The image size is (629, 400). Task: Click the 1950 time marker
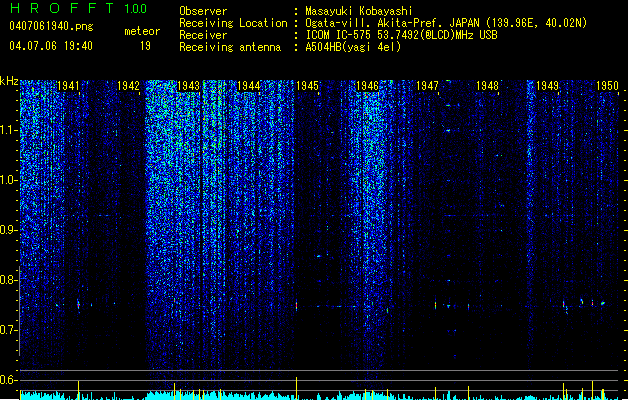(x=607, y=86)
